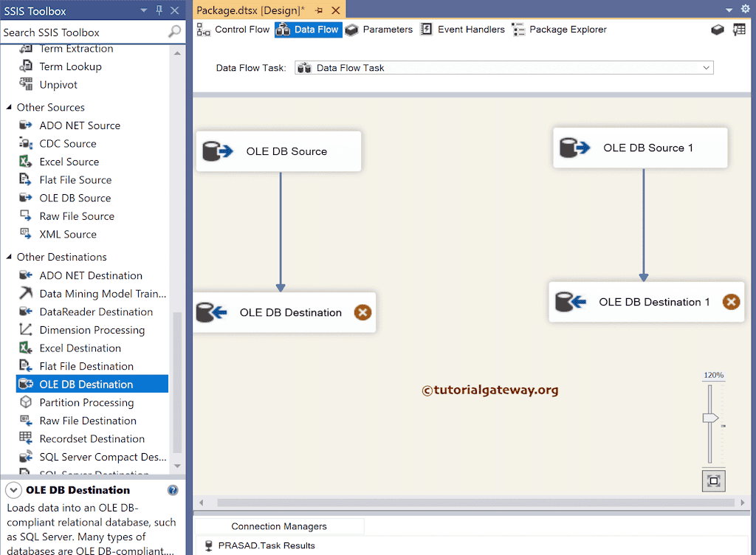Select the OLE DB Source 1 component
Screen dimensions: 756x555
[640, 148]
